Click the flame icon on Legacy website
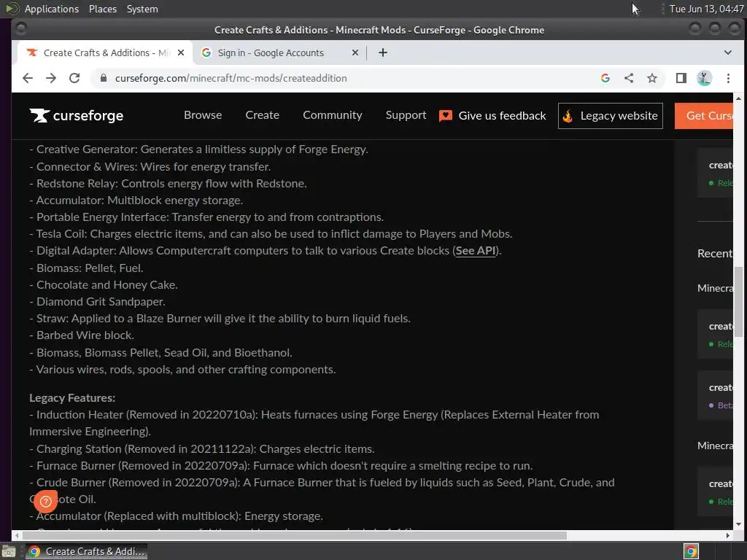This screenshot has width=747, height=560. coord(568,116)
